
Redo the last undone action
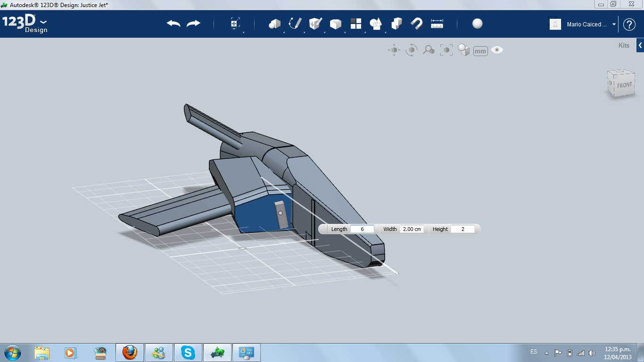193,24
